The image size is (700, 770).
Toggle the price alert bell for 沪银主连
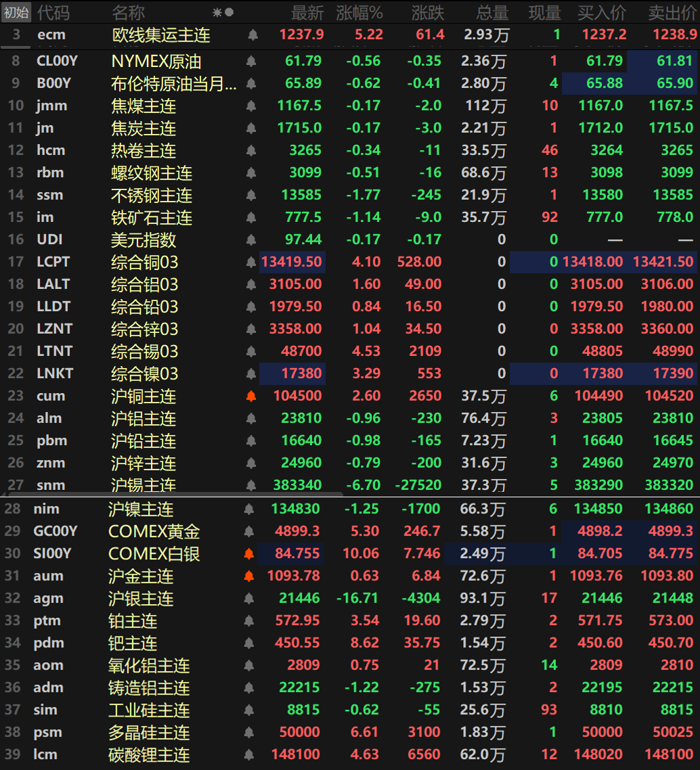tap(249, 599)
